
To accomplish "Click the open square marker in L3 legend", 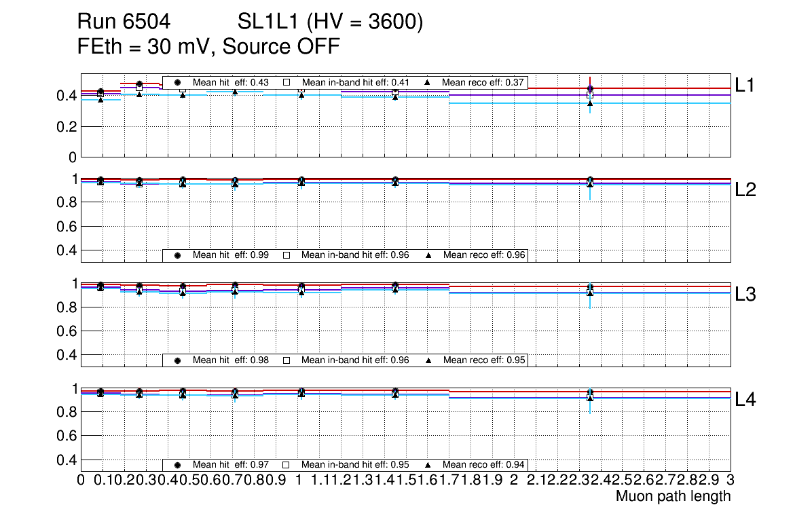I will (286, 360).
